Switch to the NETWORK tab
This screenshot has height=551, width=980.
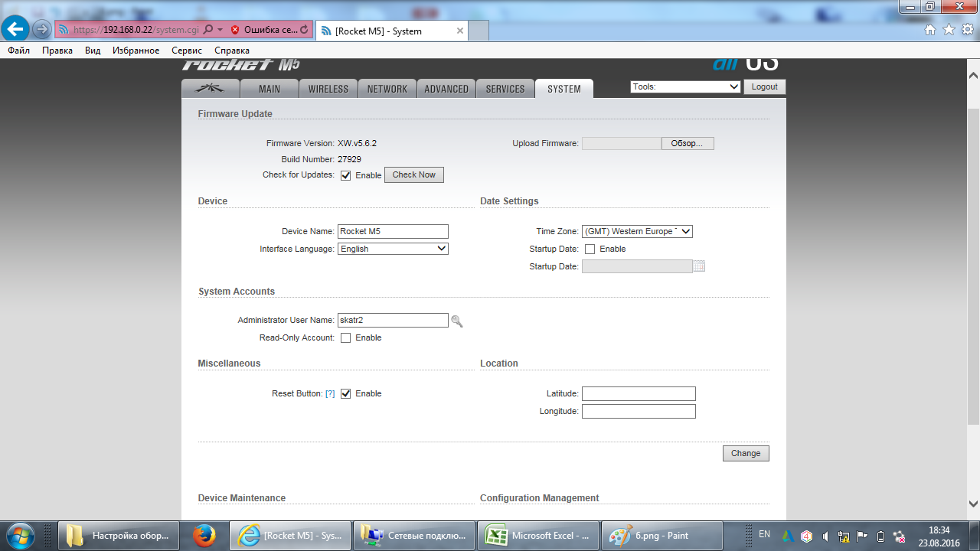(x=387, y=89)
